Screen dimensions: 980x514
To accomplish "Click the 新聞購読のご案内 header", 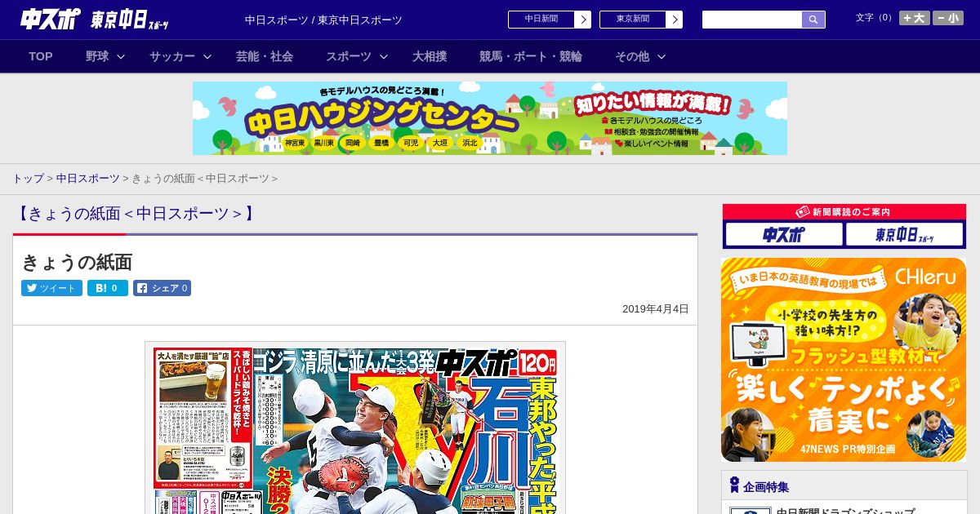I will point(844,212).
